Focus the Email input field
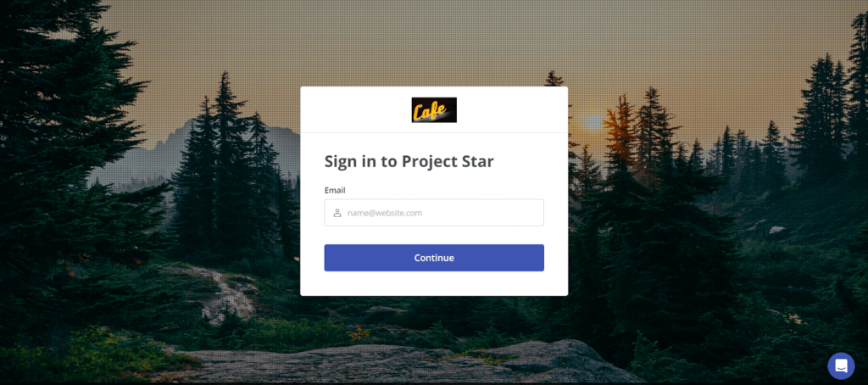This screenshot has width=868, height=385. pos(434,213)
